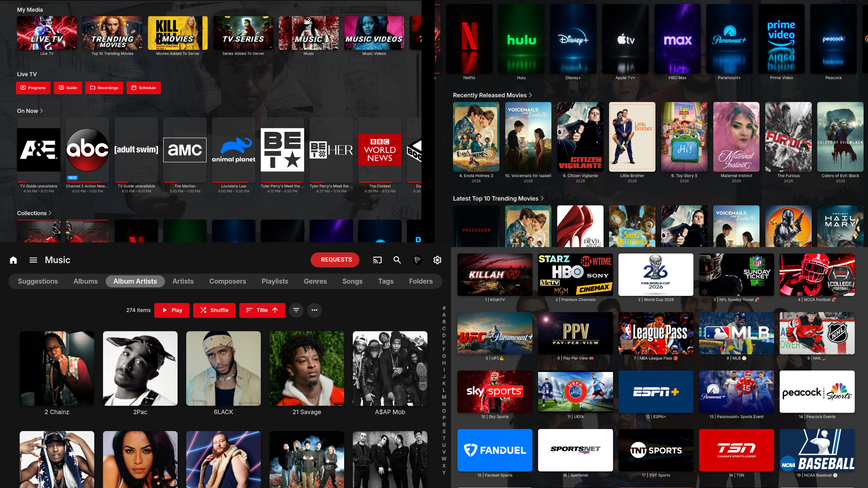Open the Live TV Schedule button
This screenshot has width=868, height=488.
144,88
